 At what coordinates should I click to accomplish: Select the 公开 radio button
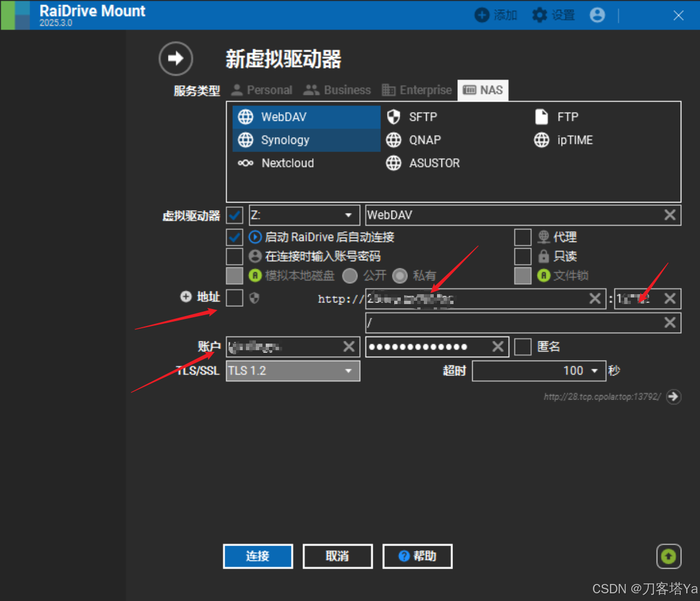pyautogui.click(x=350, y=276)
